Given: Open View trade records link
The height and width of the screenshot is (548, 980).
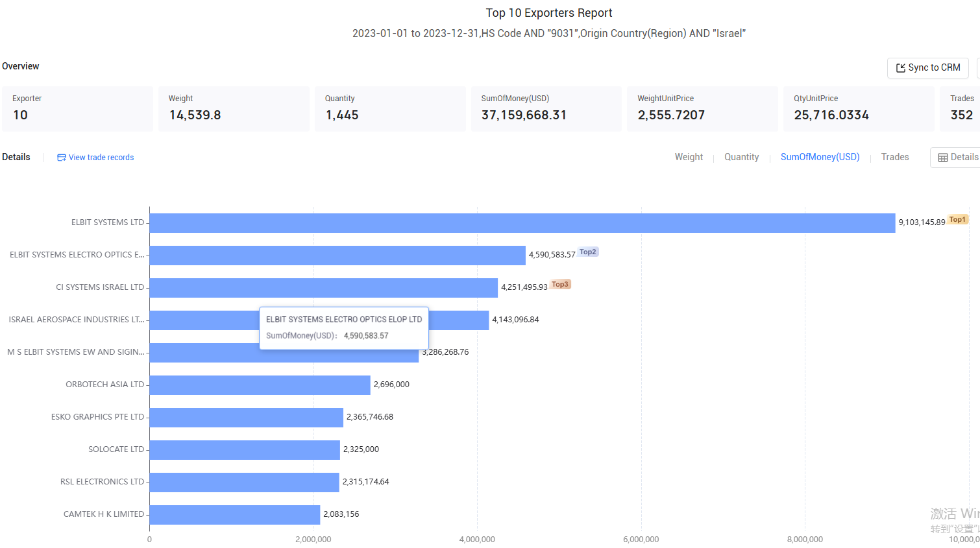Looking at the screenshot, I should point(95,158).
